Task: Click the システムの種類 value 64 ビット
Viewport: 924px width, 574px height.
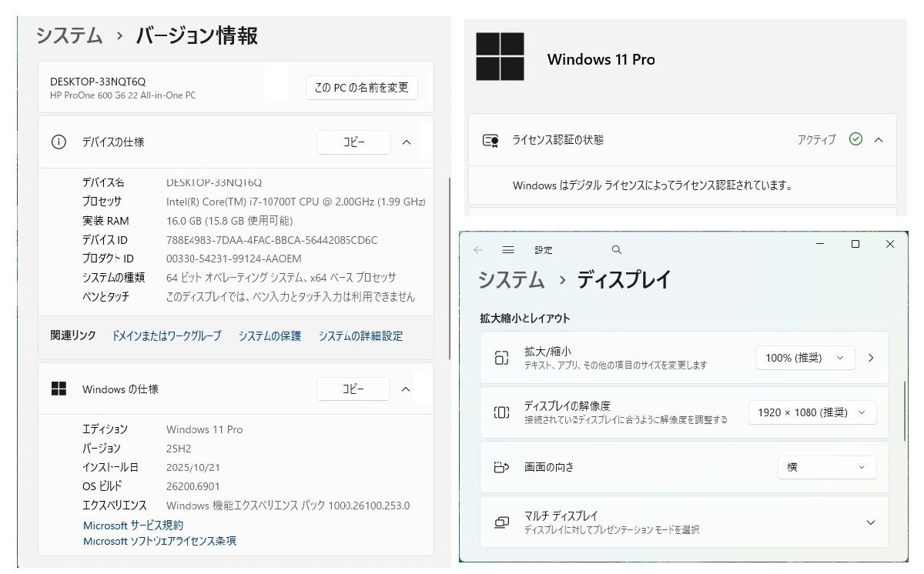Action: 281,278
